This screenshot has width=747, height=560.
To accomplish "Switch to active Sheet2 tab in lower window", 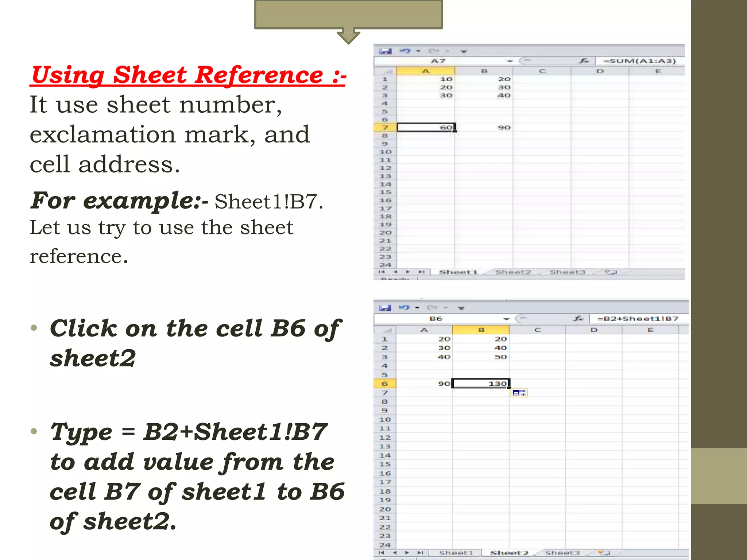I will click(x=509, y=553).
